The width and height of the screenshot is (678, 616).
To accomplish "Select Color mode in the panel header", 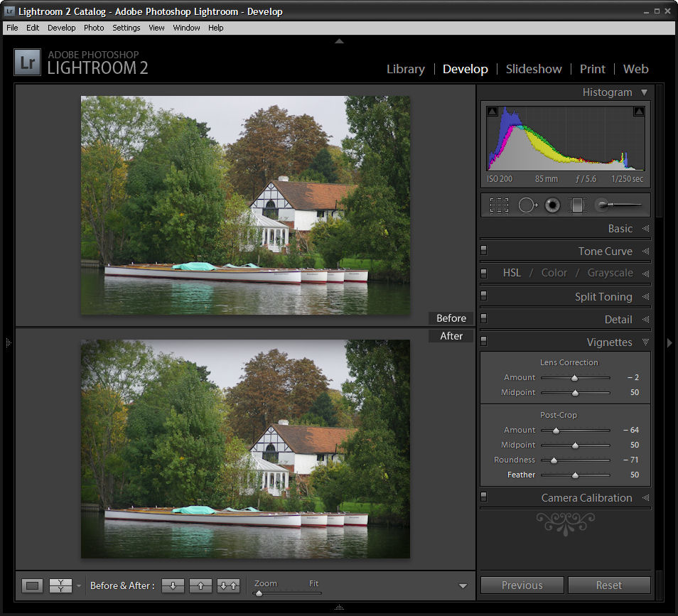I will pos(554,273).
